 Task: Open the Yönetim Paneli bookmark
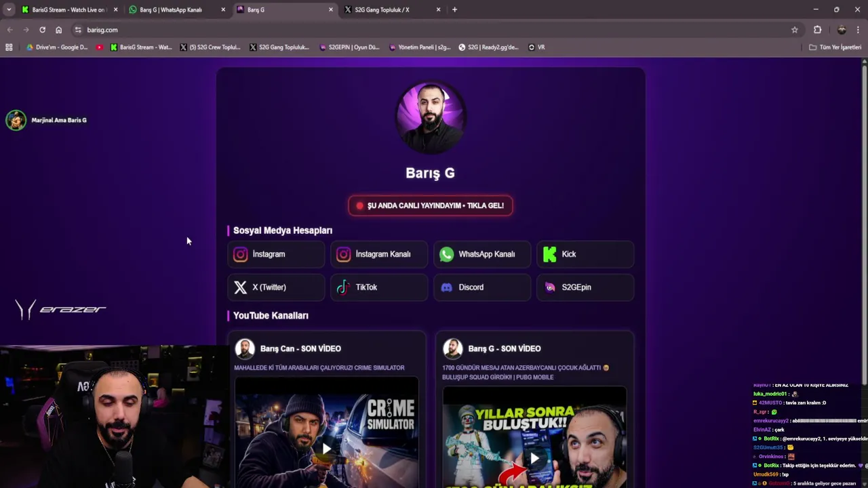420,47
